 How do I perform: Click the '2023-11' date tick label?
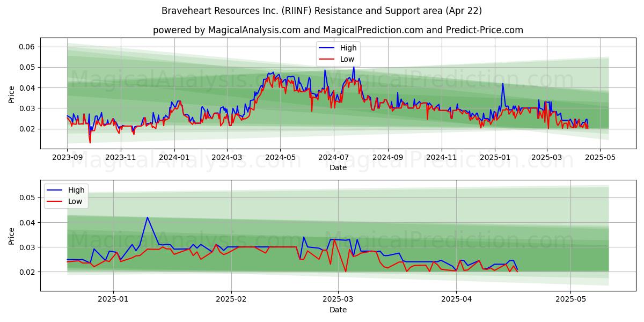point(120,158)
